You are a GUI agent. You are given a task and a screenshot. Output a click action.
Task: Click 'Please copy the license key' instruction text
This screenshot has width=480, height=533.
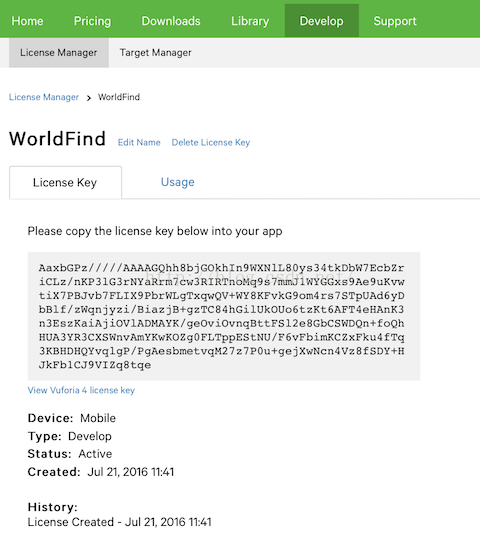tap(155, 231)
